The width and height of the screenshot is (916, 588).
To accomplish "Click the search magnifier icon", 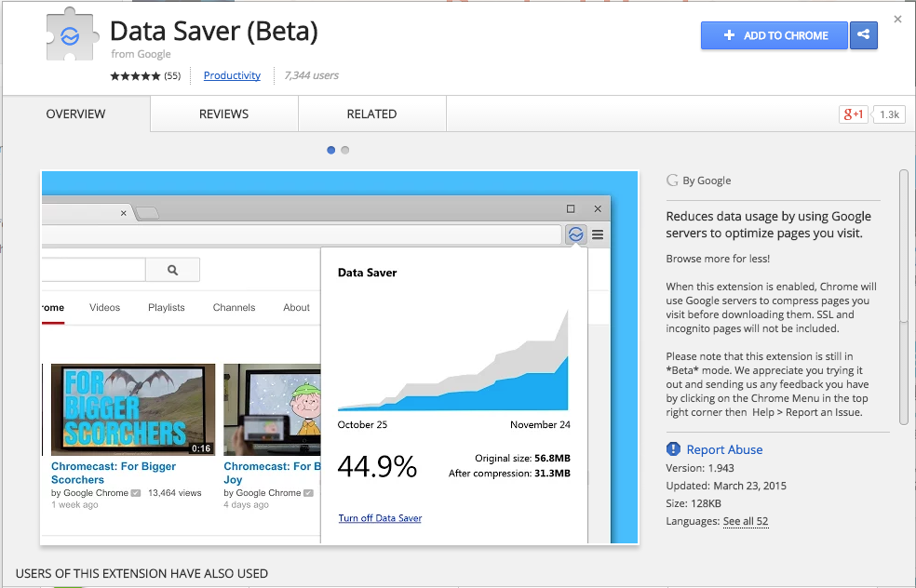I will pyautogui.click(x=173, y=269).
